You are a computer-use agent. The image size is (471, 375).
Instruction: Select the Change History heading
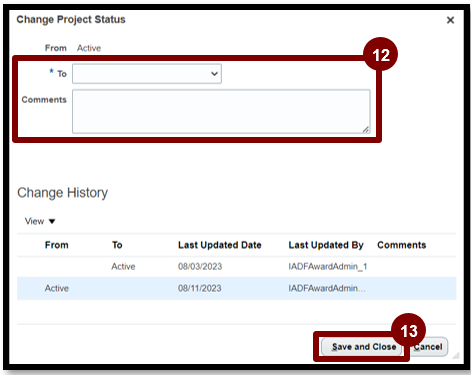point(63,193)
